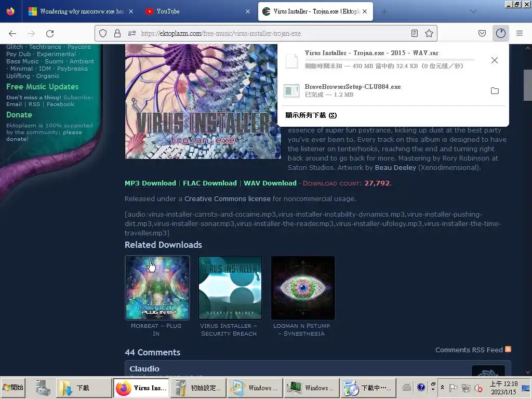532x399 pixels.
Task: Click Logman N Pstump – Synesthesia caption
Action: [x=302, y=329]
